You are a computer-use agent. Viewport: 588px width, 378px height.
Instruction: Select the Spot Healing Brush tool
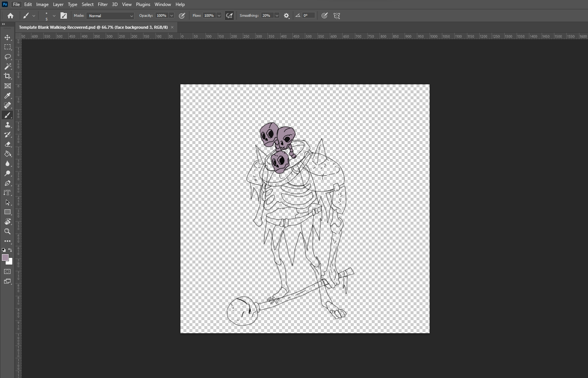point(7,105)
